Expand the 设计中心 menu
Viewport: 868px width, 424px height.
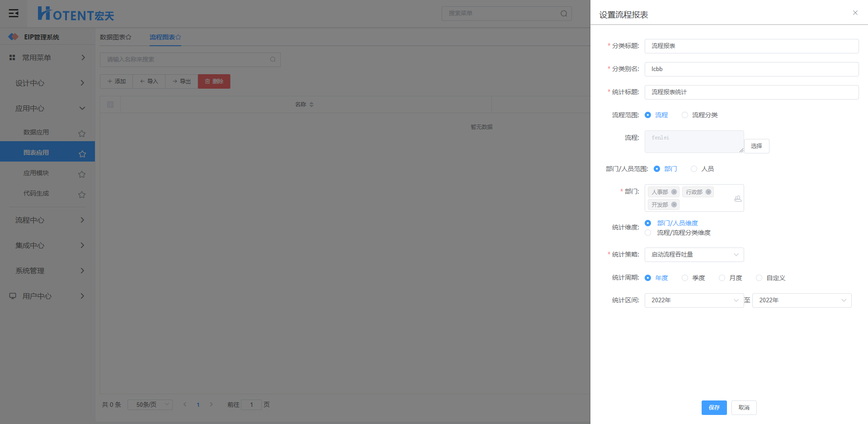47,83
